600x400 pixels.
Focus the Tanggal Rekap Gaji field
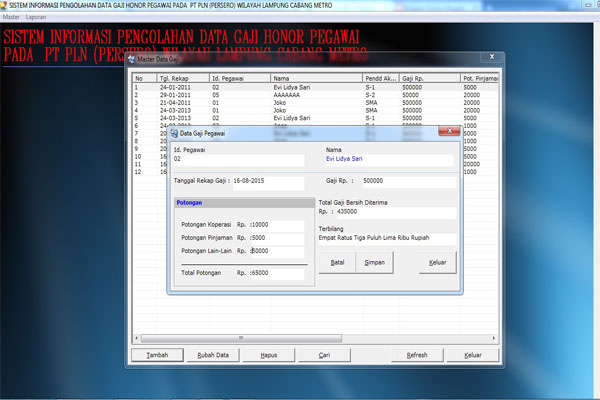click(268, 183)
